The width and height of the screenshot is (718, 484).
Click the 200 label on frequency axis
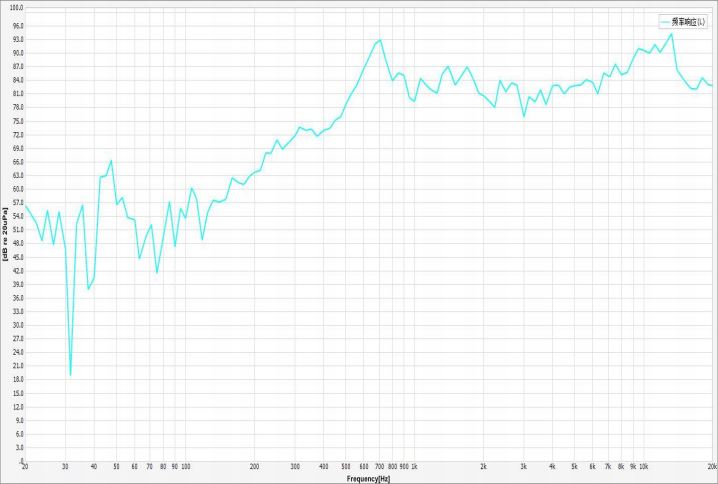pyautogui.click(x=255, y=467)
